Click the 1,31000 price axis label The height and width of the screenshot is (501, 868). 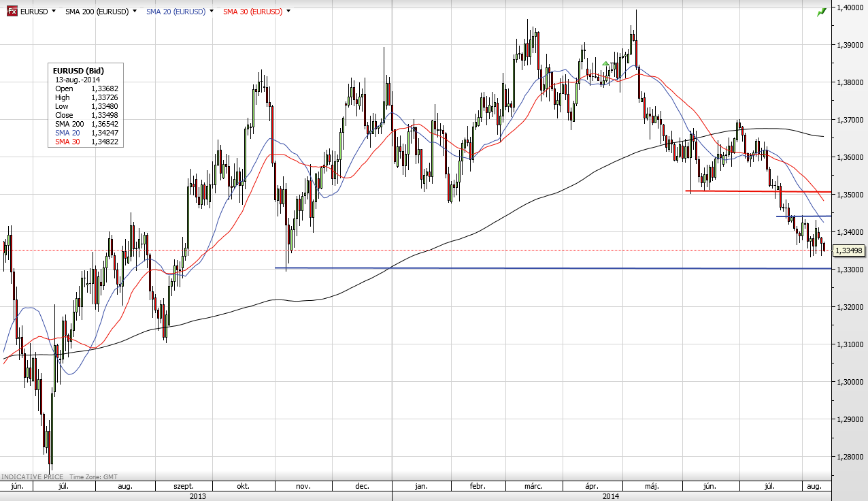850,344
